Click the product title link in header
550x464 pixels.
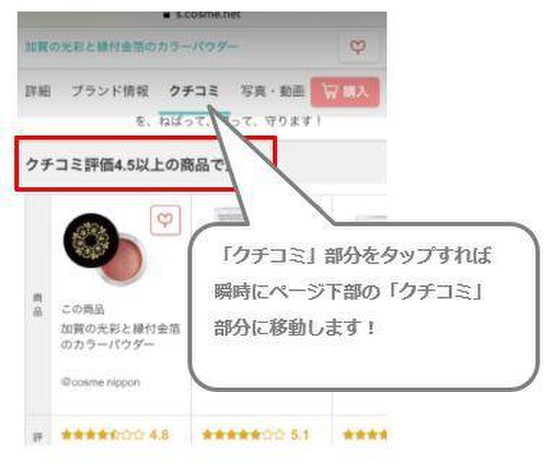pos(132,47)
